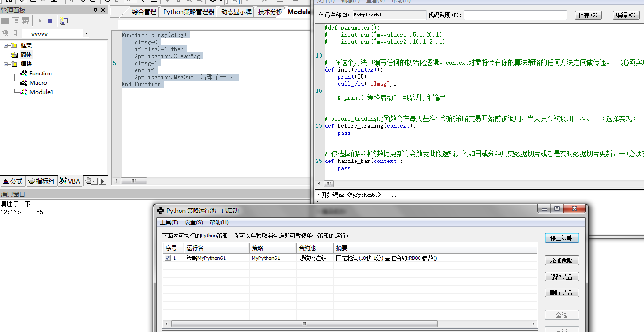
Task: Click the second list-layout icon in 管理面板 toolbar
Action: pyautogui.click(x=15, y=21)
